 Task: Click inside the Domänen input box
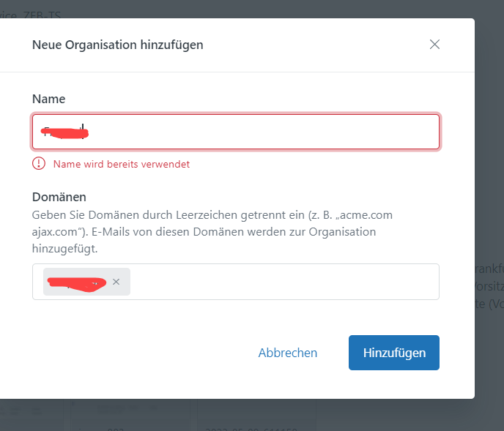pos(286,282)
